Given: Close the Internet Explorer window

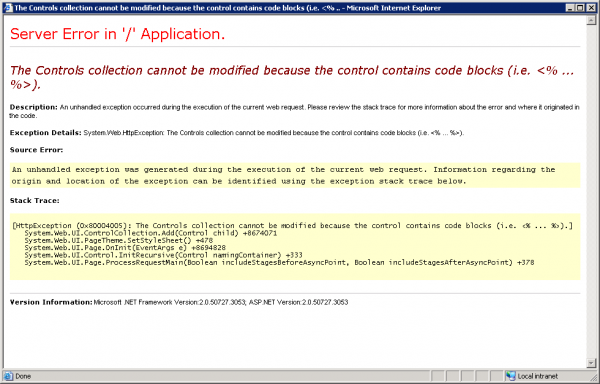Looking at the screenshot, I should pyautogui.click(x=591, y=8).
